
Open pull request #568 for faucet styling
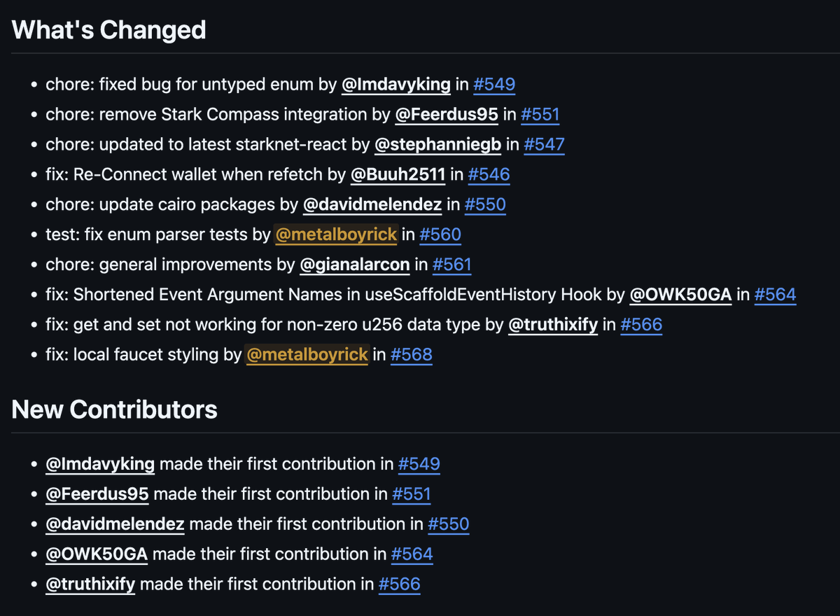tap(411, 355)
